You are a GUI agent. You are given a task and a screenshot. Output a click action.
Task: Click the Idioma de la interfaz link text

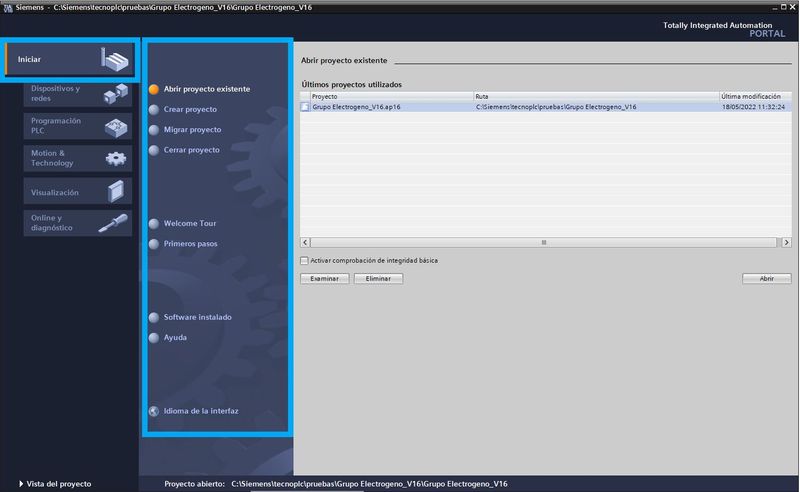(201, 411)
